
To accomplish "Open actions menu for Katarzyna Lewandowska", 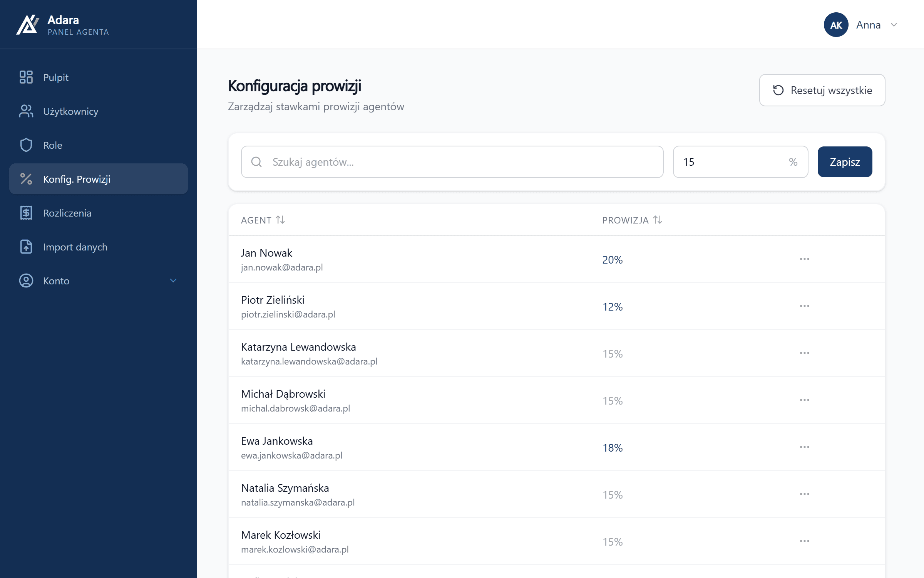I will (805, 353).
